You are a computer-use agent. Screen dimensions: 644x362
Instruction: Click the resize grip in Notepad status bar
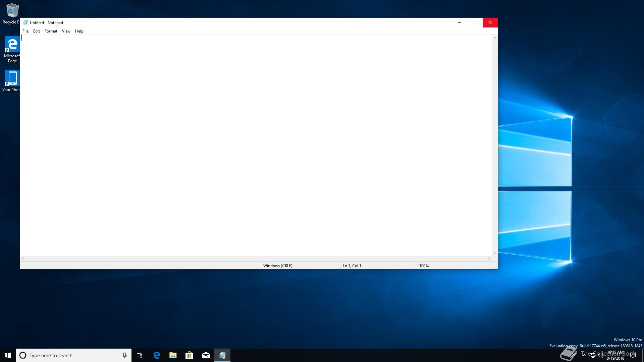click(x=495, y=267)
